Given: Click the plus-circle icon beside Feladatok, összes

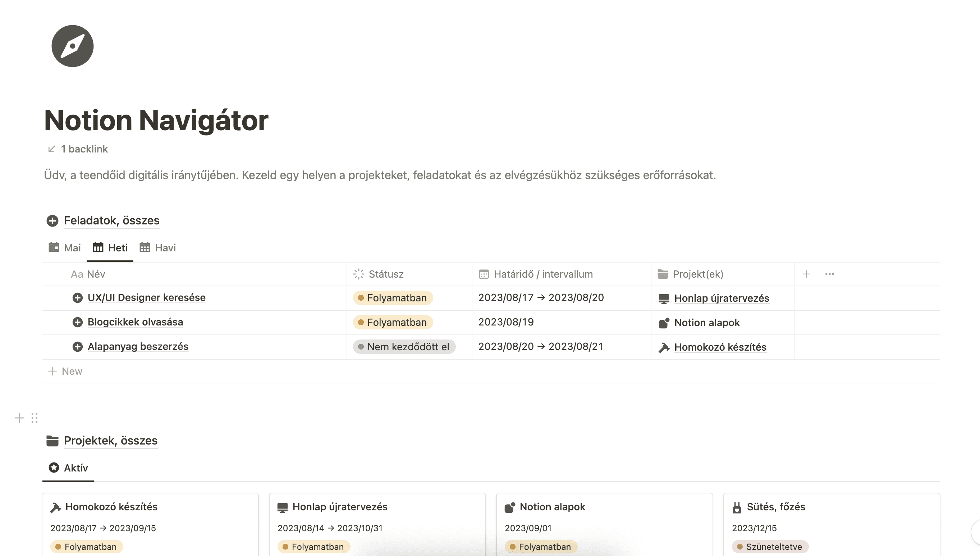Looking at the screenshot, I should point(52,221).
